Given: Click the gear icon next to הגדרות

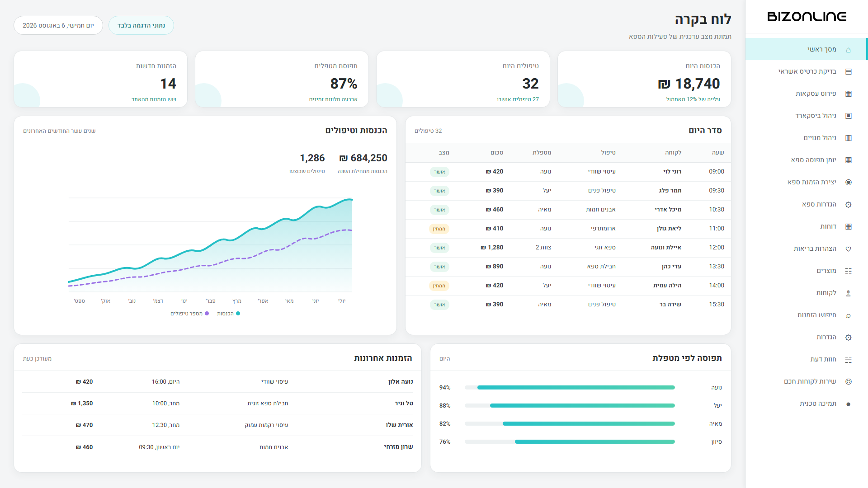Looking at the screenshot, I should [848, 338].
